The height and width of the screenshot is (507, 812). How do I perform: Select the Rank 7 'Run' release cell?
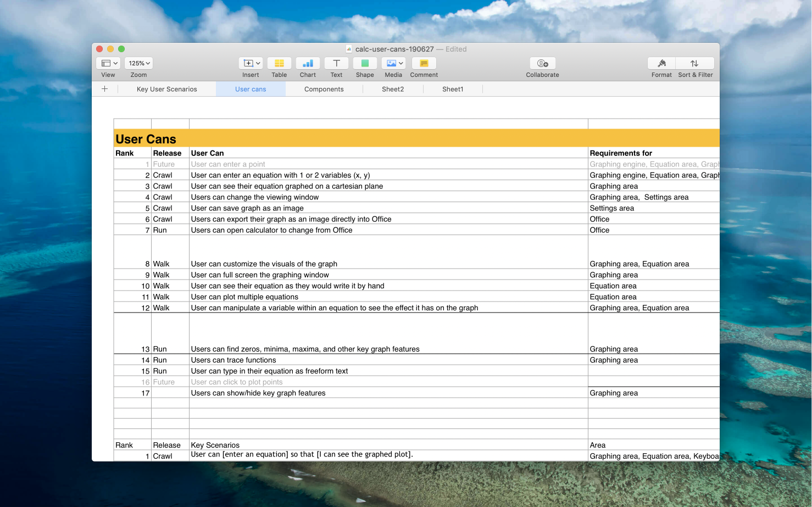point(170,230)
